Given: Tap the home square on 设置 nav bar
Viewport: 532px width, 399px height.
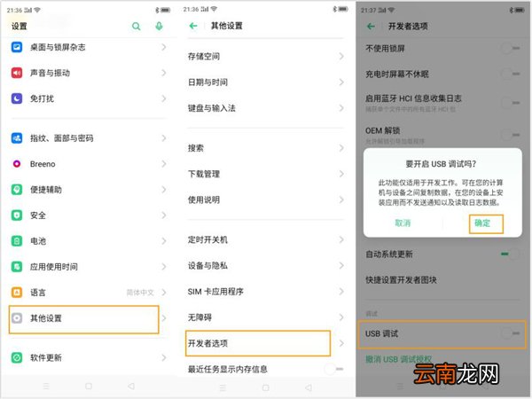Looking at the screenshot, I should pos(89,386).
